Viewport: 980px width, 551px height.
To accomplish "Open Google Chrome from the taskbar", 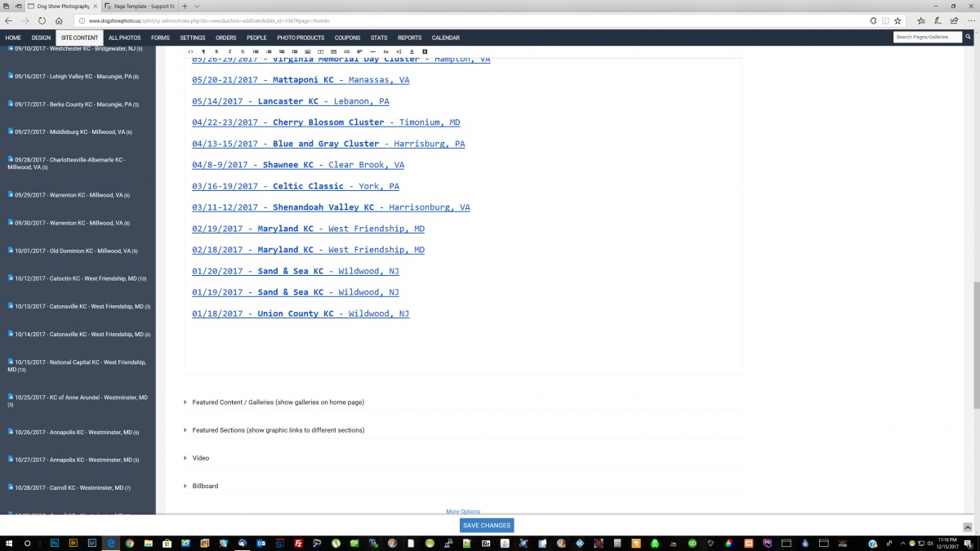I will coord(130,543).
